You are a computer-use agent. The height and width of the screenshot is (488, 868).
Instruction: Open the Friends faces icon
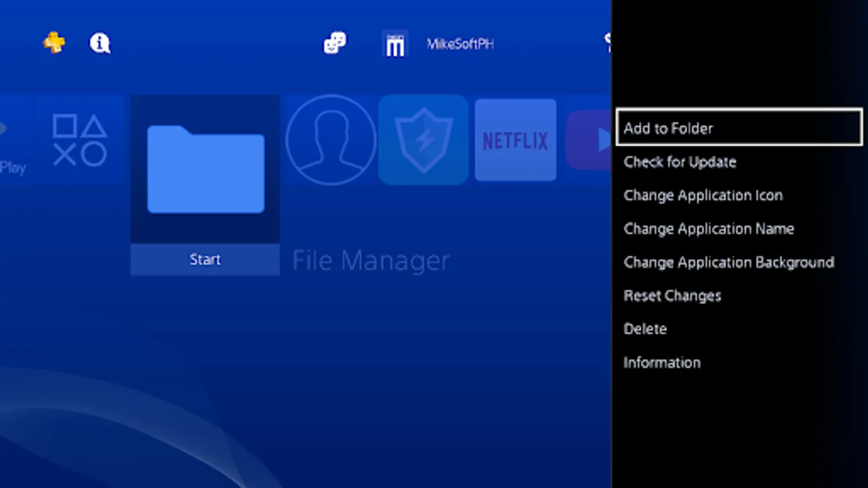(x=335, y=43)
